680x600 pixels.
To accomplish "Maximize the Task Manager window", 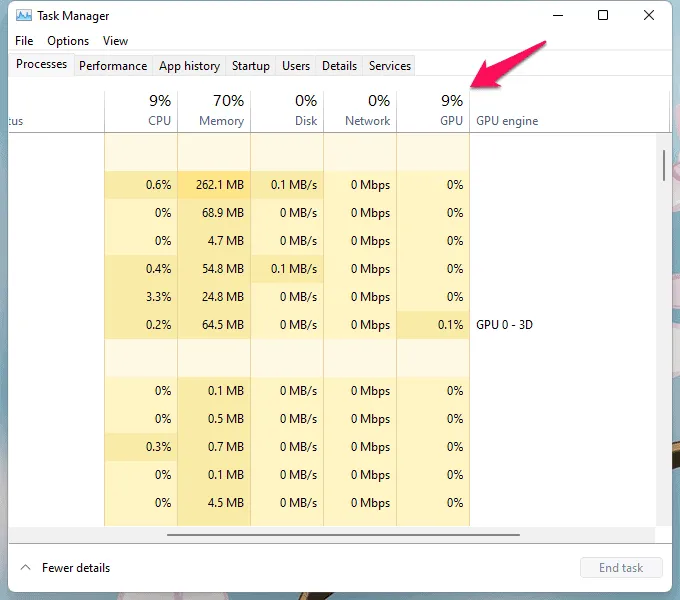I will [603, 16].
